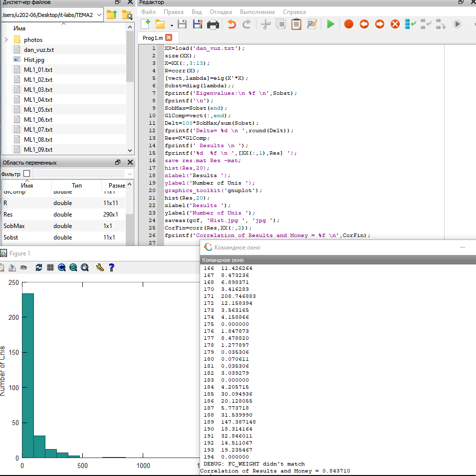
Task: Undo the last edit in the editor
Action: coord(232,24)
